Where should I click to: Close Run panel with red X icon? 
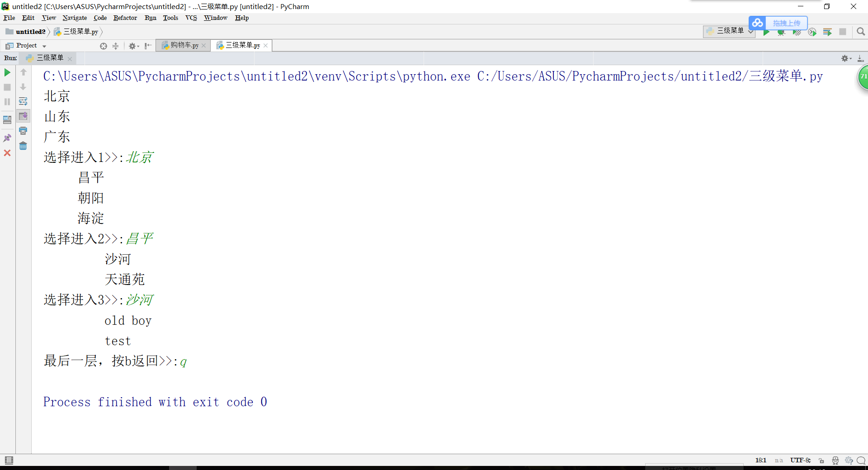point(7,153)
